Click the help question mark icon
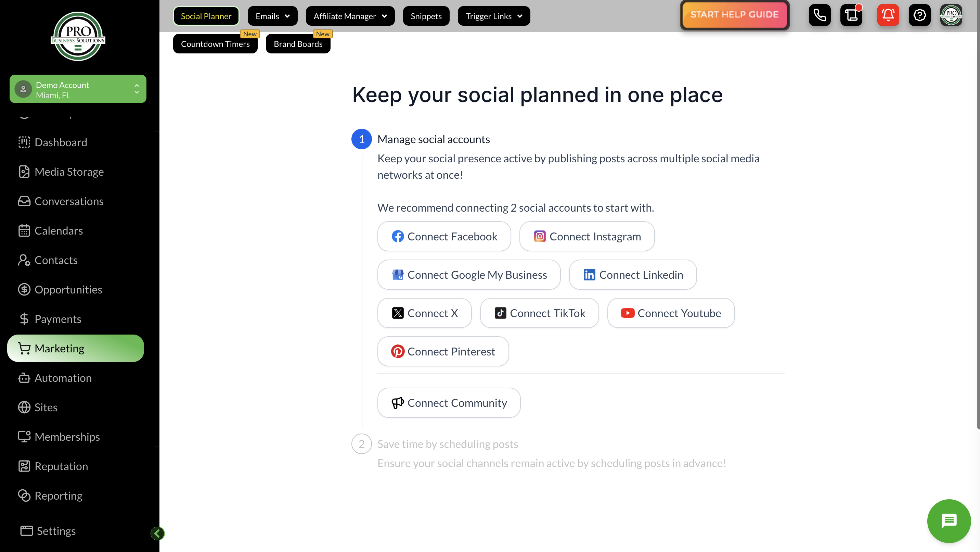The width and height of the screenshot is (980, 552). click(x=919, y=15)
